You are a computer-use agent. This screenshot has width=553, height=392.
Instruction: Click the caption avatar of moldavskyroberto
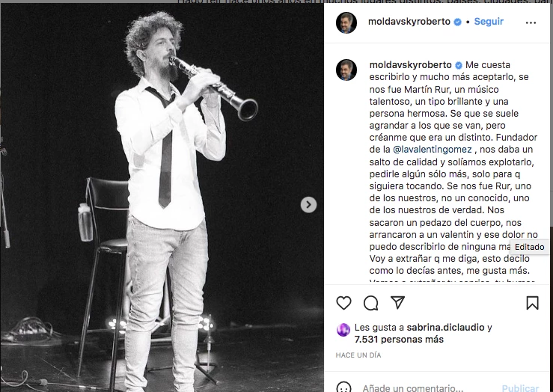(346, 70)
